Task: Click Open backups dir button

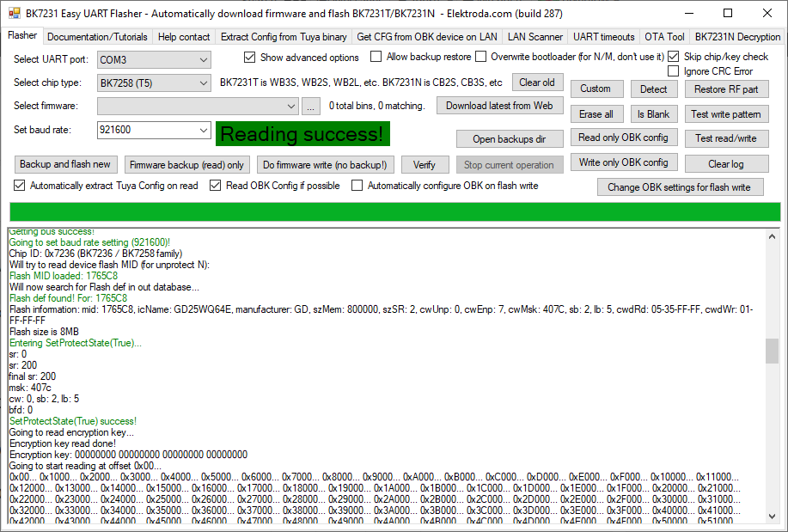Action: pos(509,139)
